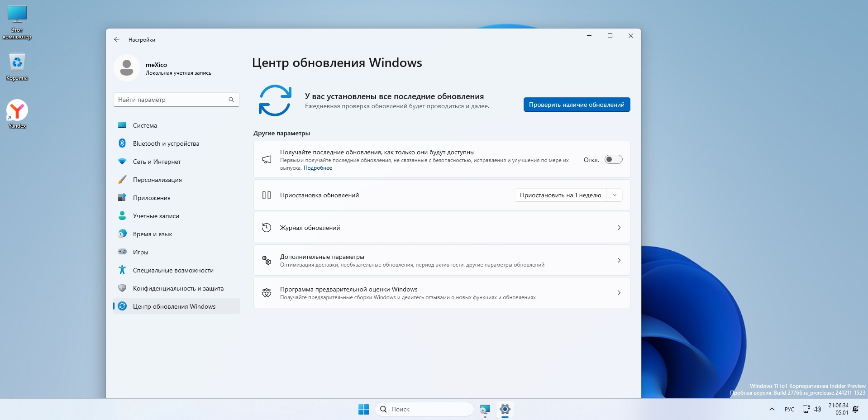Open Журнал обновлений text label
This screenshot has width=868, height=420.
coord(310,228)
